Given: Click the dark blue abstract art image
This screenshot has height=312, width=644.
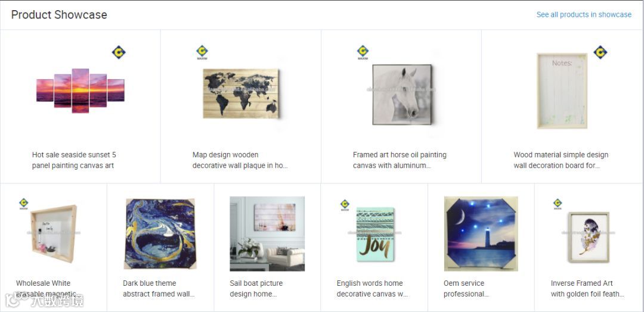Looking at the screenshot, I should click(x=160, y=233).
